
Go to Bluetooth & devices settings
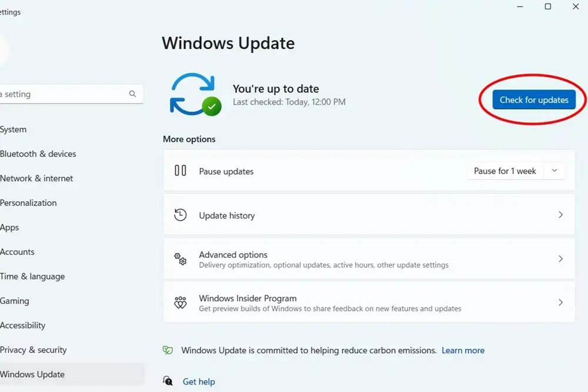tap(38, 154)
